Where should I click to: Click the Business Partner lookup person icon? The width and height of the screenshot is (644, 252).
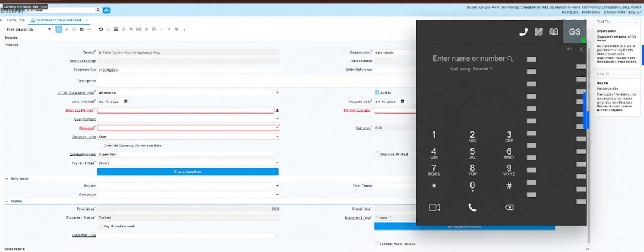[277, 111]
